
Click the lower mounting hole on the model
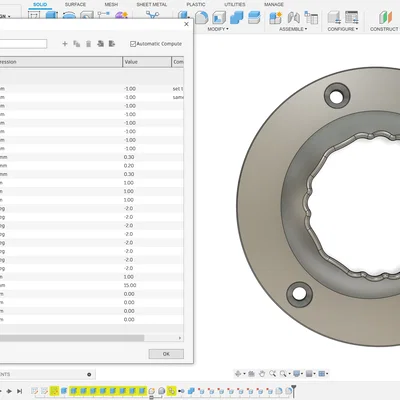click(x=299, y=294)
